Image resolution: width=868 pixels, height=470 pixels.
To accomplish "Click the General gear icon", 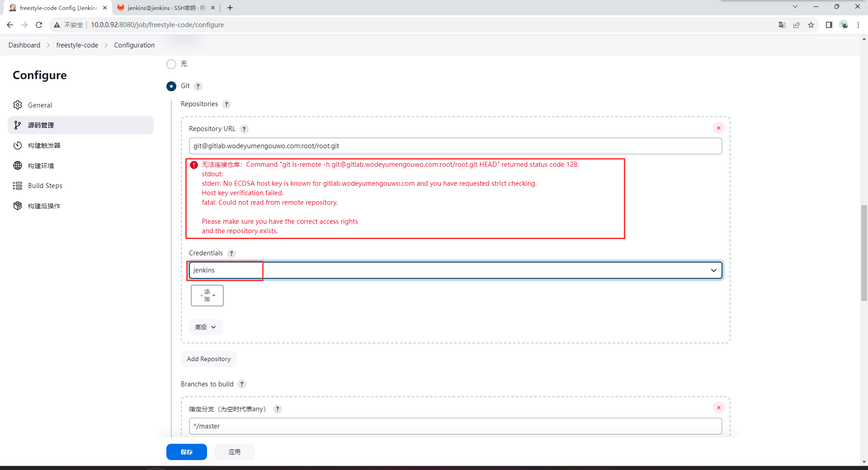I will coord(18,105).
